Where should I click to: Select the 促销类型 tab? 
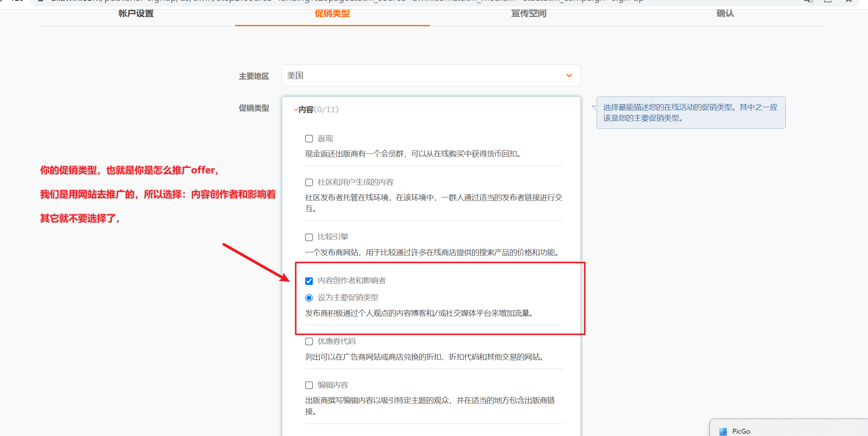point(332,14)
